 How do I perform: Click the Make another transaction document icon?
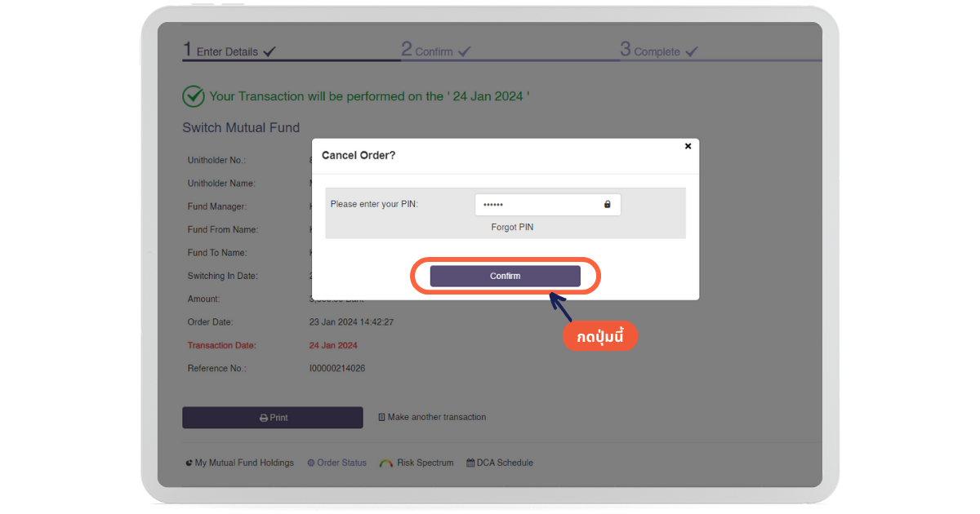click(x=382, y=418)
